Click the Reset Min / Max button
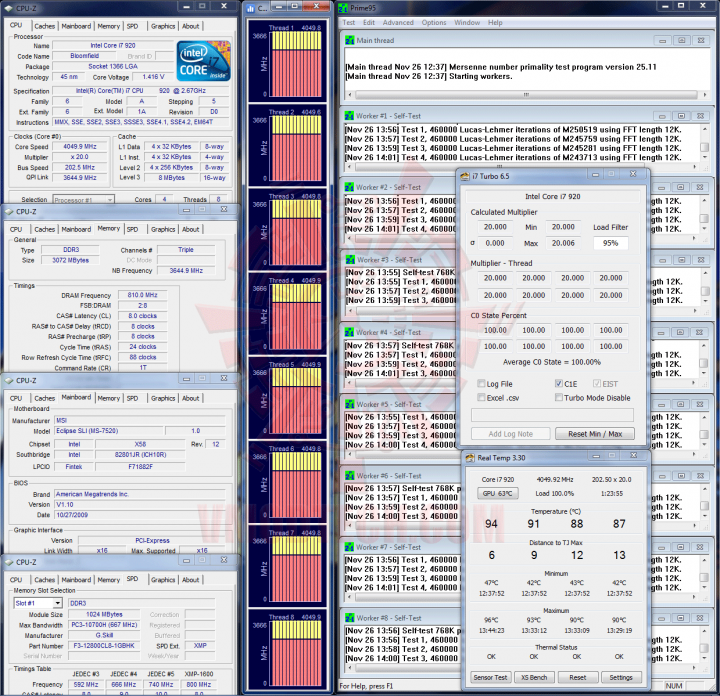 click(595, 434)
